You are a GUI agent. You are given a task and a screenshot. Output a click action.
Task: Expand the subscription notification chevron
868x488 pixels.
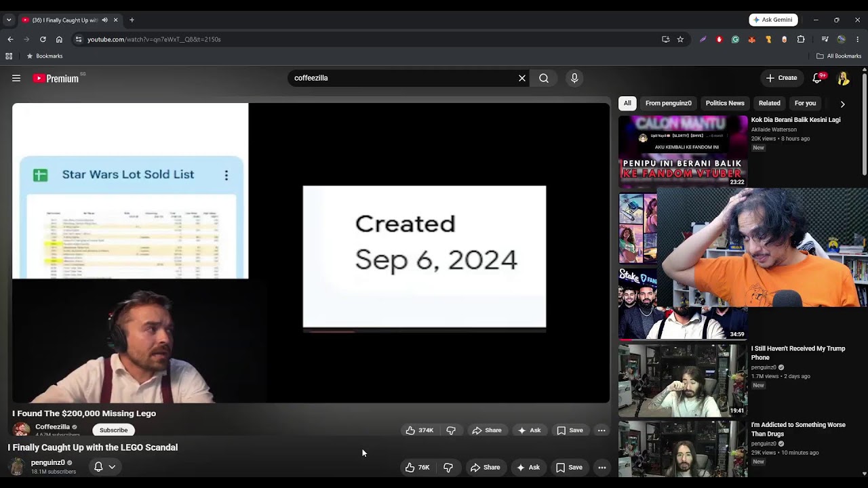coord(112,466)
